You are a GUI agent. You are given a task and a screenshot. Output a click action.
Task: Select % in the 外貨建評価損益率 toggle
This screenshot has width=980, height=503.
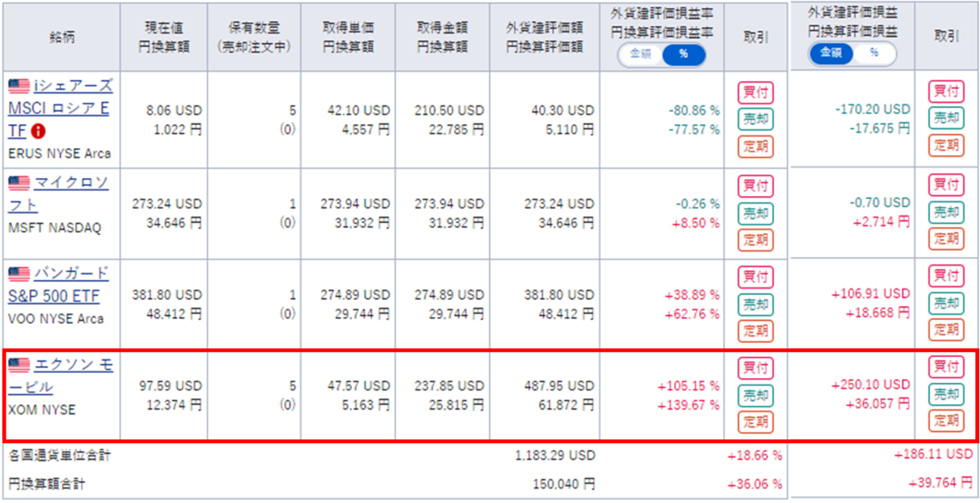683,55
